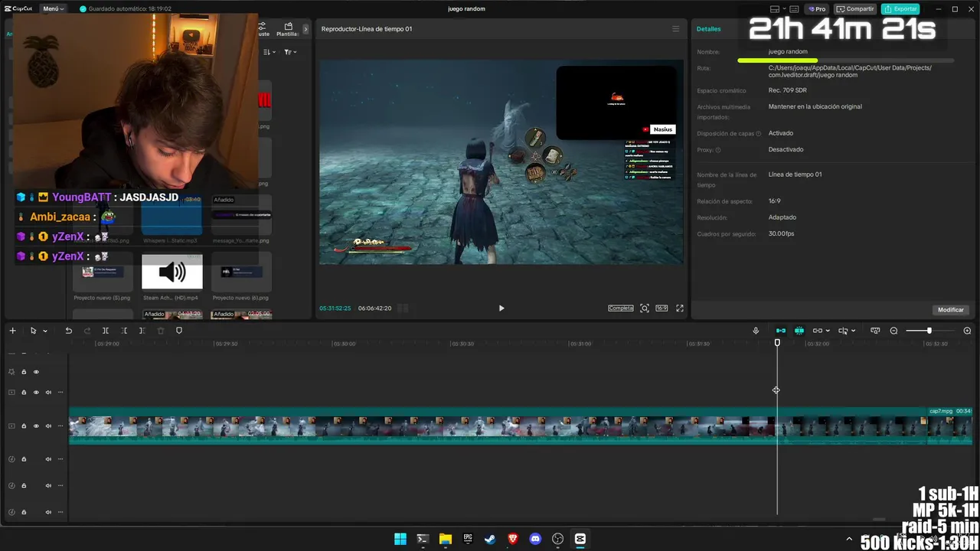Adjust the timeline zoom slider handle
This screenshot has width=980, height=551.
929,331
